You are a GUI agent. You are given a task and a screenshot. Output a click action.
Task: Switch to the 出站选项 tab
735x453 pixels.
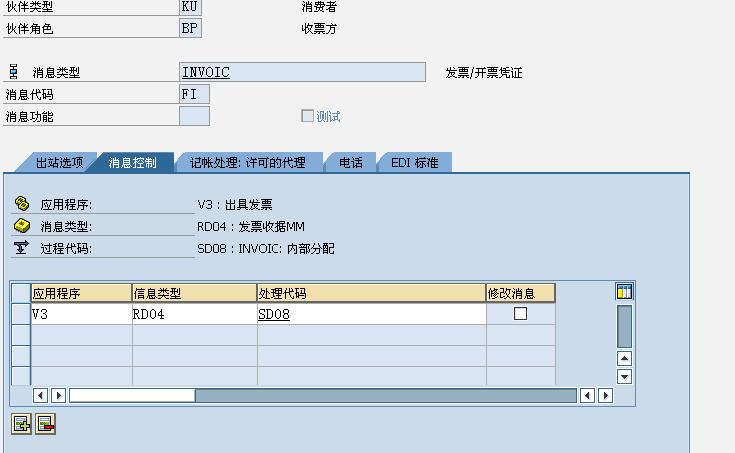(59, 163)
